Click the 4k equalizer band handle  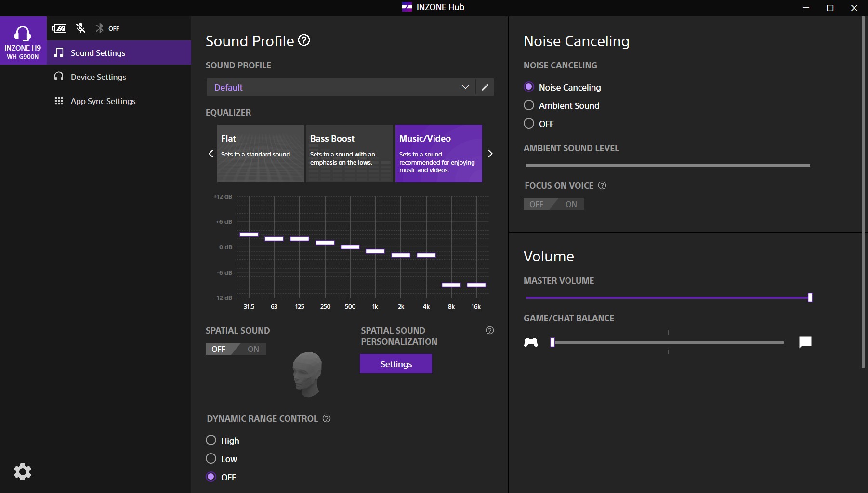coord(426,255)
